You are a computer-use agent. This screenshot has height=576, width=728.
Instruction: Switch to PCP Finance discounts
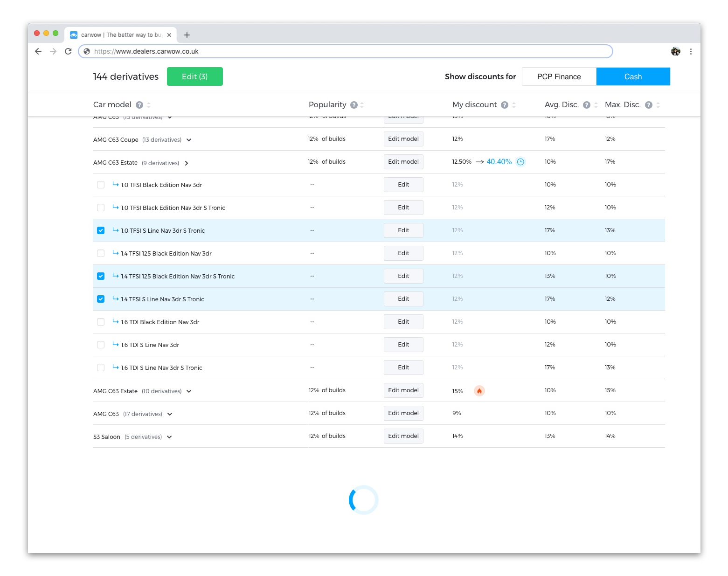pyautogui.click(x=559, y=76)
